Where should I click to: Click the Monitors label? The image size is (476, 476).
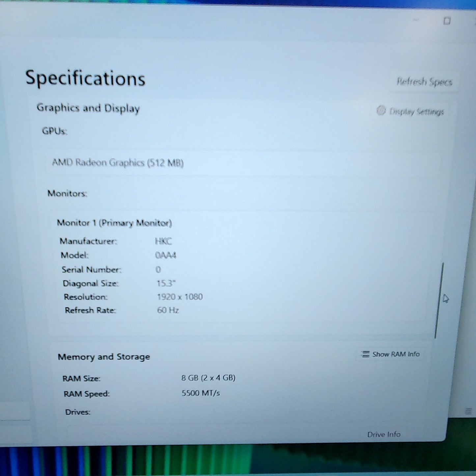point(67,193)
